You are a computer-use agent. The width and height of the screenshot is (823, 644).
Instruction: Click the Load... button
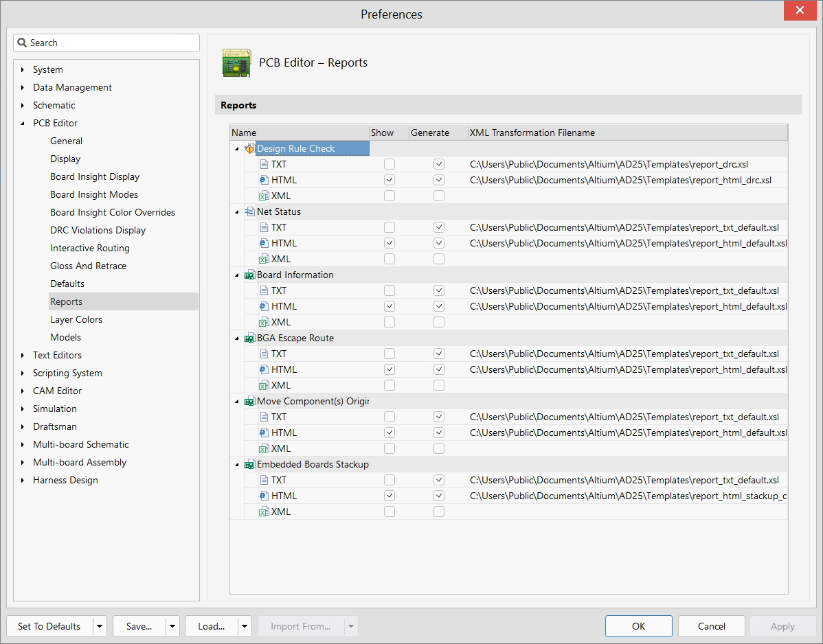click(x=212, y=626)
